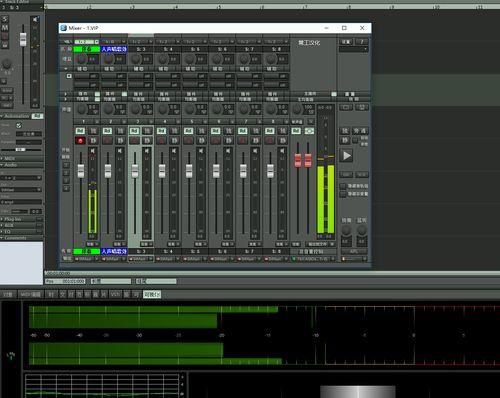Collapse the Automation section in track editor
500x398 pixels.
point(2,116)
